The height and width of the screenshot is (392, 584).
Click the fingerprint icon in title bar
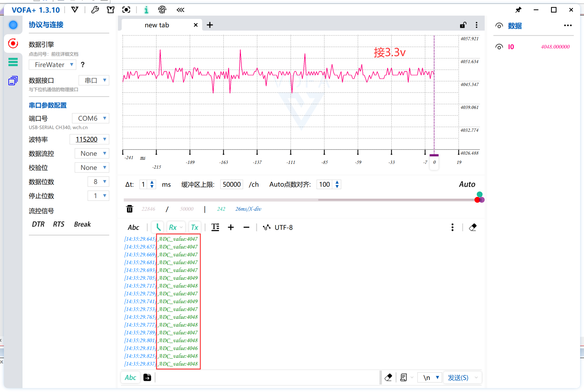tap(162, 10)
